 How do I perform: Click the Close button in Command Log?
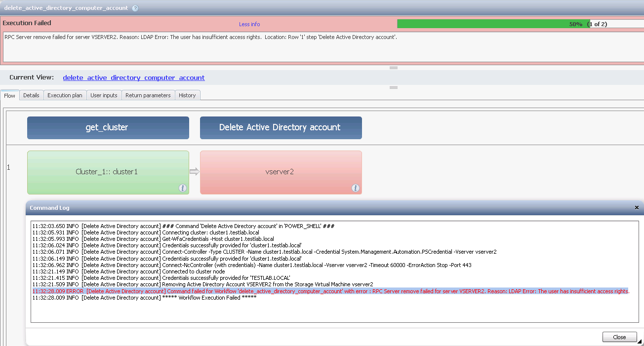point(619,337)
